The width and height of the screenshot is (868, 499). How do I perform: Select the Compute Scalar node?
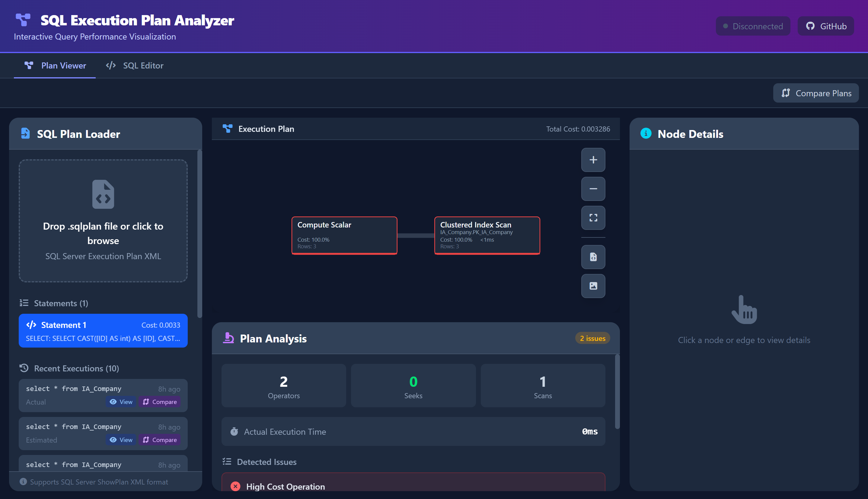(x=344, y=235)
